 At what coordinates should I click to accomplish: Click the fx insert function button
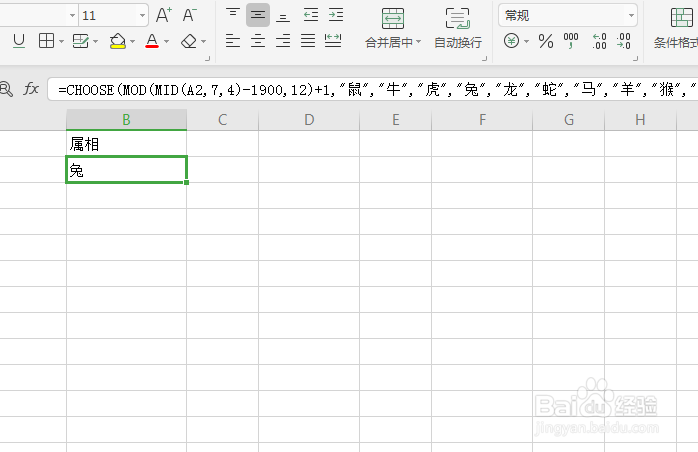(x=31, y=89)
